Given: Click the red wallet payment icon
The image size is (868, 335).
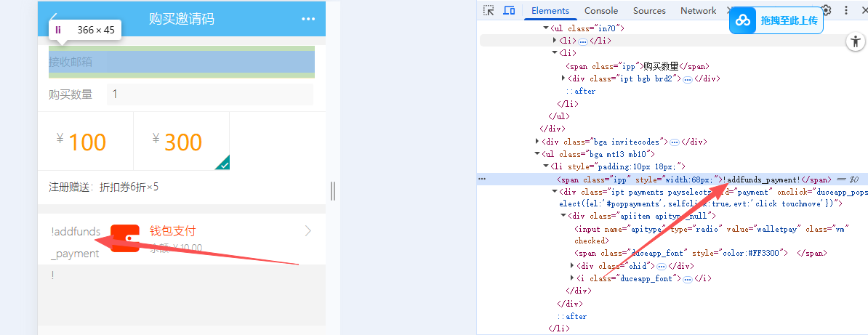Looking at the screenshot, I should tap(125, 238).
